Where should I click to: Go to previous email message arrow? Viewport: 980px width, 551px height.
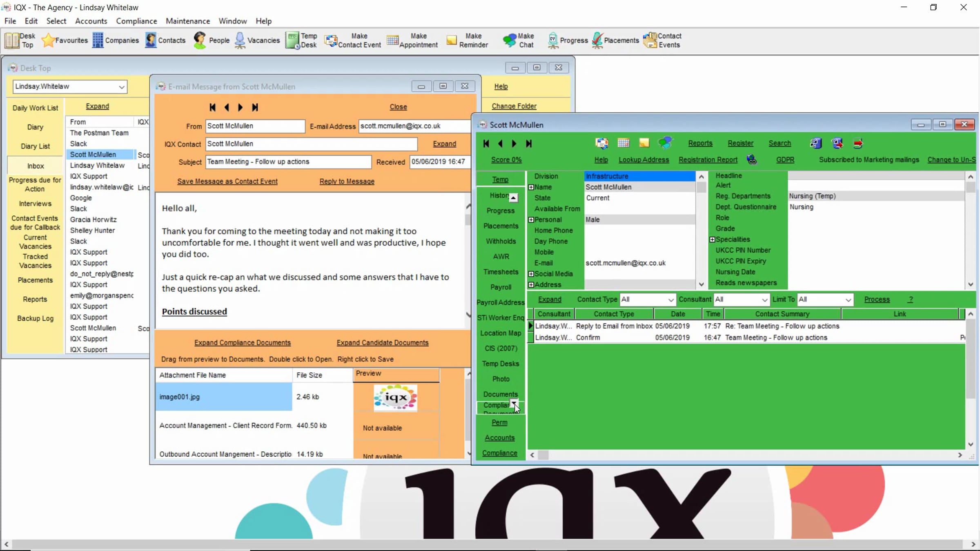[227, 107]
